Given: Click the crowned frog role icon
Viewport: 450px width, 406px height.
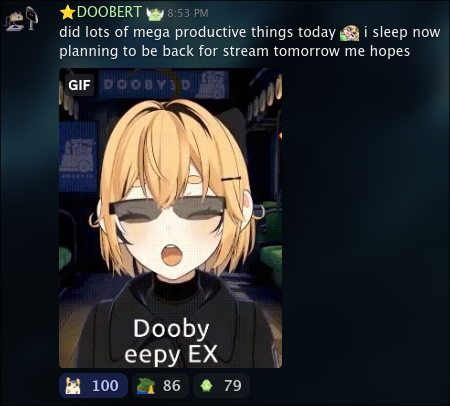Looking at the screenshot, I should coord(155,13).
